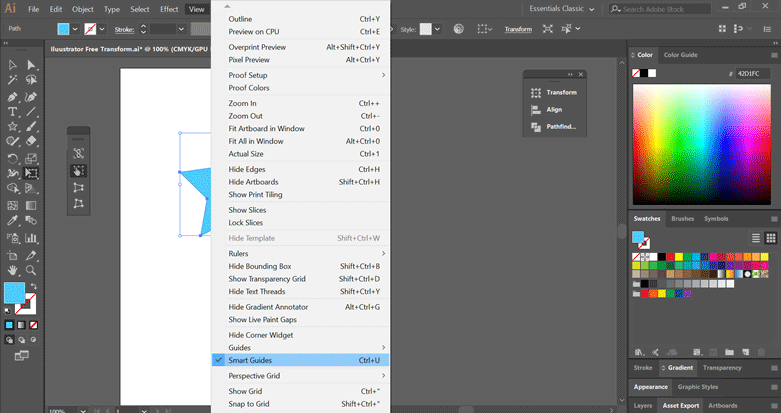Viewport: 781px width, 413px height.
Task: Select Free Transform touch widget button
Action: pos(78,171)
